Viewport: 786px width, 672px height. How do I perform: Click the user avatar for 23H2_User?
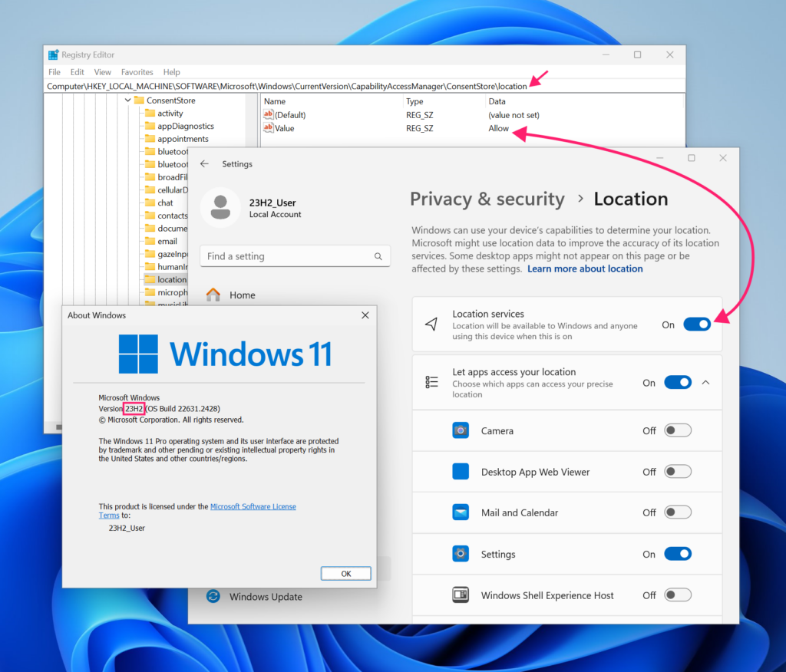pyautogui.click(x=220, y=207)
